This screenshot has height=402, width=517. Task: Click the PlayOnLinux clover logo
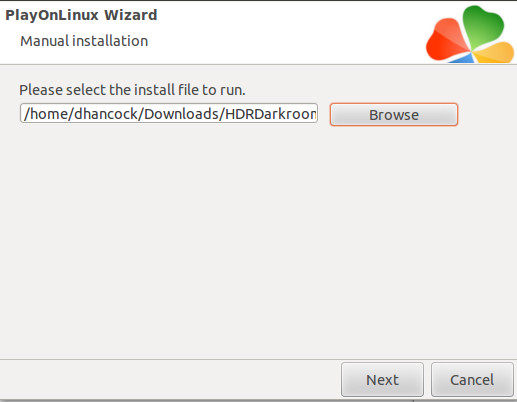[470, 34]
